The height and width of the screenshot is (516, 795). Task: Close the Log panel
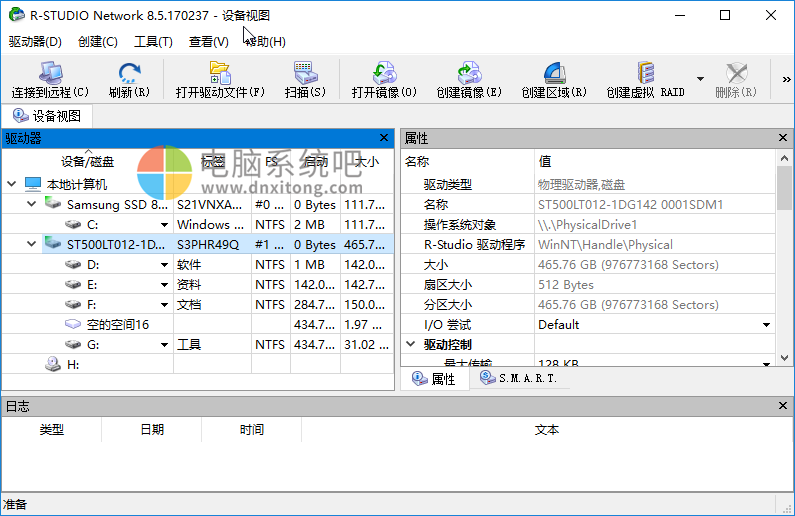(783, 406)
